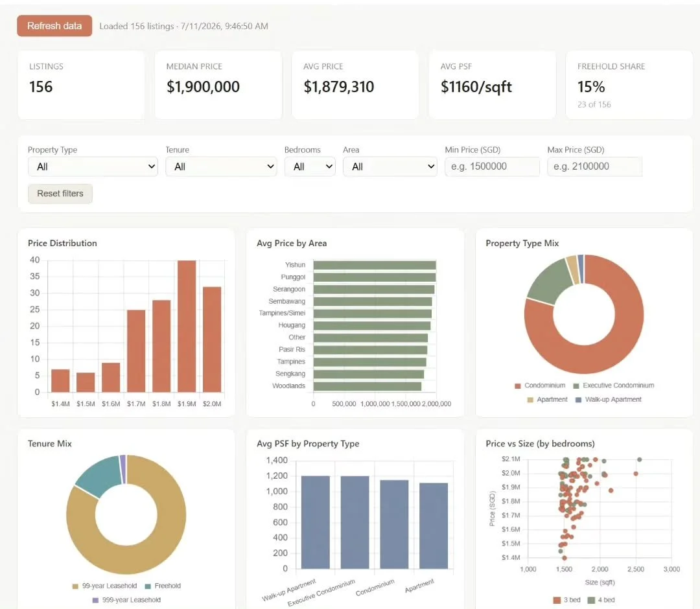
Task: Click the Avg Price by Area title
Action: click(292, 243)
